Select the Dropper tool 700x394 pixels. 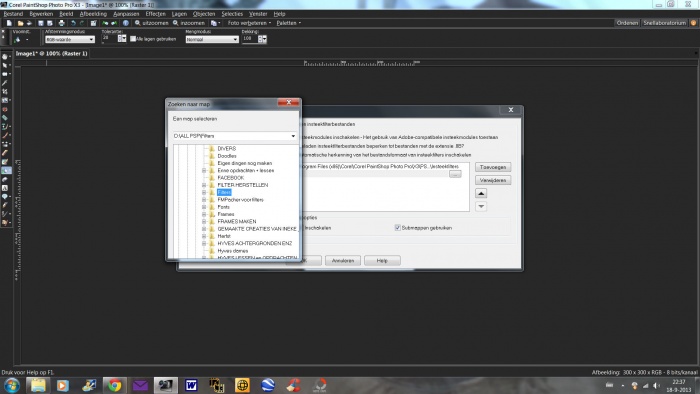[5, 83]
